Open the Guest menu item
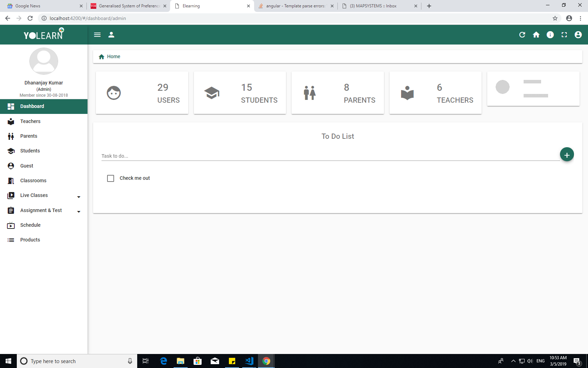 (x=44, y=166)
